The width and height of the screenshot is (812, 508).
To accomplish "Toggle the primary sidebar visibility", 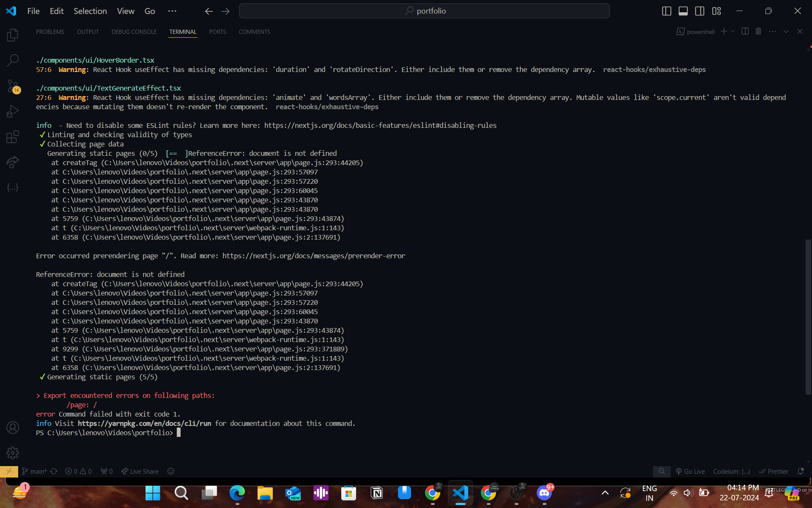I will (x=667, y=11).
